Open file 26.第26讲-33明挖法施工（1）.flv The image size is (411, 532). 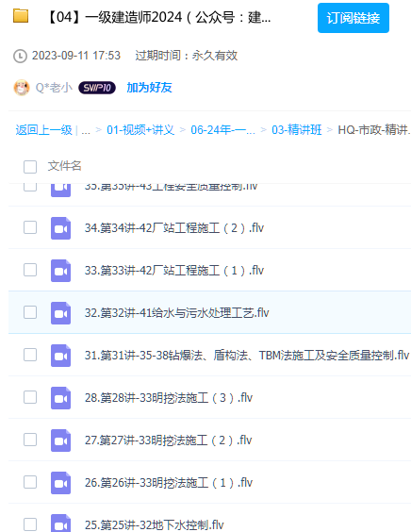[169, 482]
